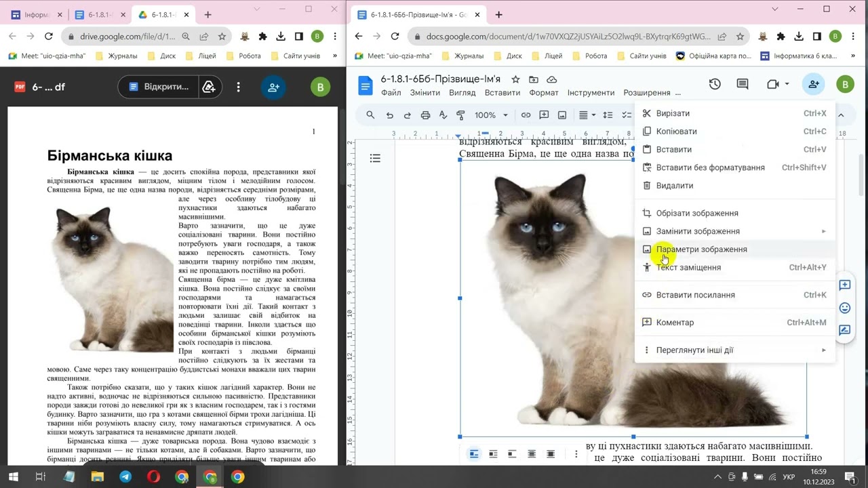Select in front of text image option
The width and height of the screenshot is (868, 488).
click(x=551, y=454)
